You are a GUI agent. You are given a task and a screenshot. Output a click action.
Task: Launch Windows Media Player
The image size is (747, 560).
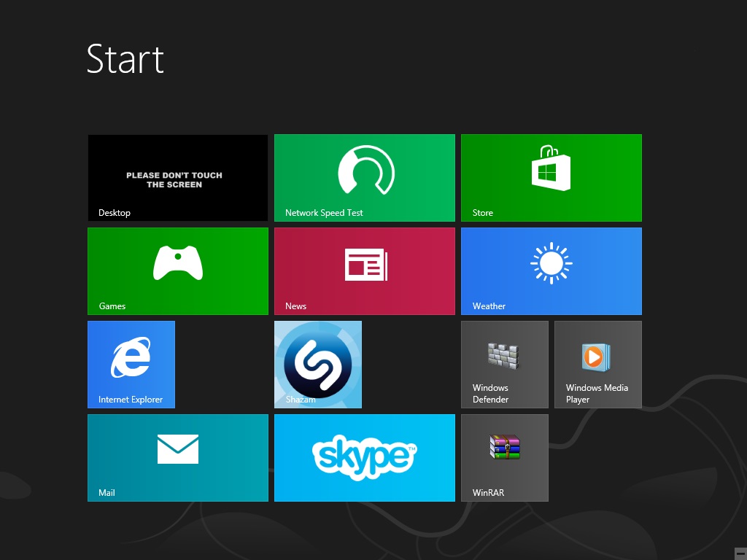[598, 365]
